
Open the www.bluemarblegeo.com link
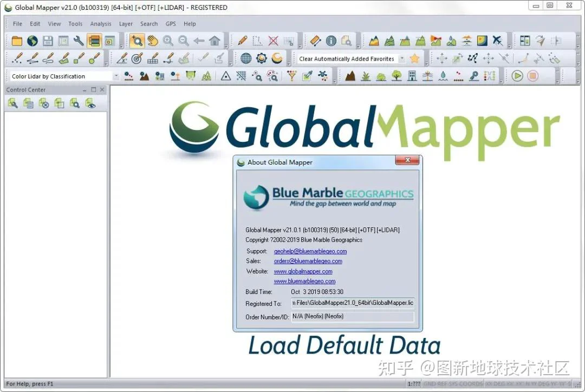pyautogui.click(x=304, y=281)
